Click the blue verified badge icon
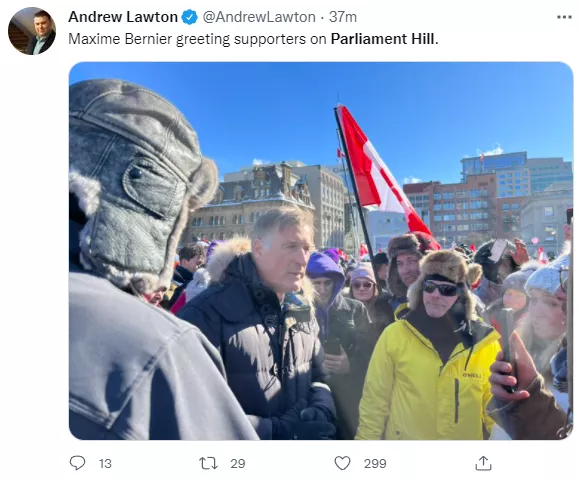The height and width of the screenshot is (478, 580). pyautogui.click(x=190, y=17)
